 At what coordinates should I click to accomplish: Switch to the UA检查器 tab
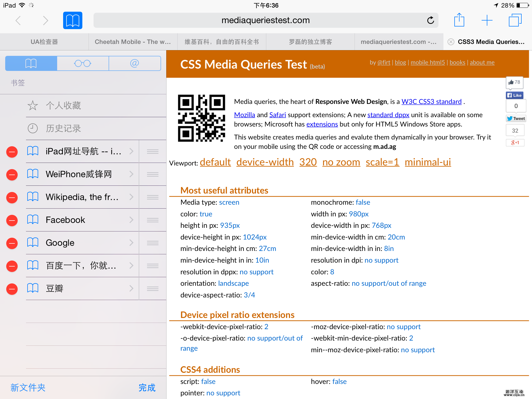pyautogui.click(x=44, y=42)
